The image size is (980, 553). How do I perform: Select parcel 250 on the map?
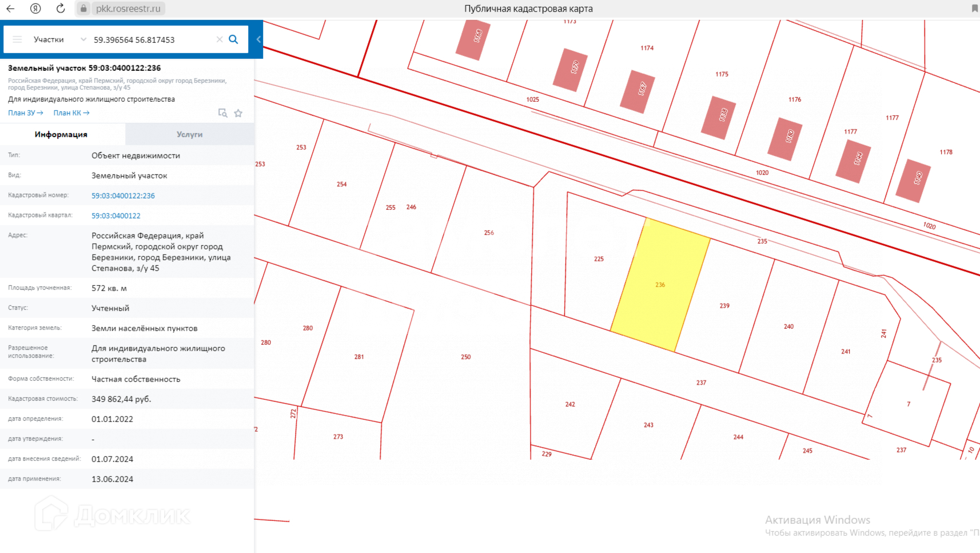point(466,357)
